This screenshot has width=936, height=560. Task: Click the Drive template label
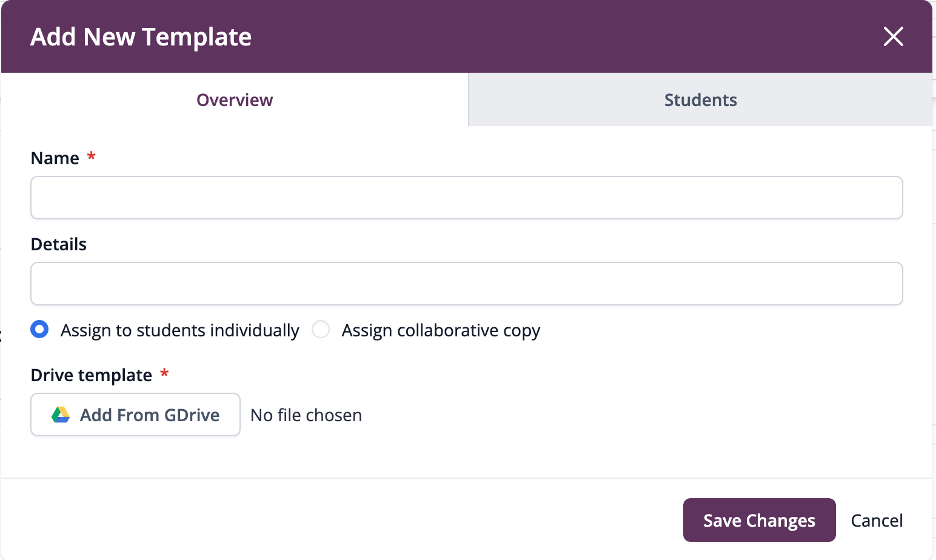coord(91,375)
